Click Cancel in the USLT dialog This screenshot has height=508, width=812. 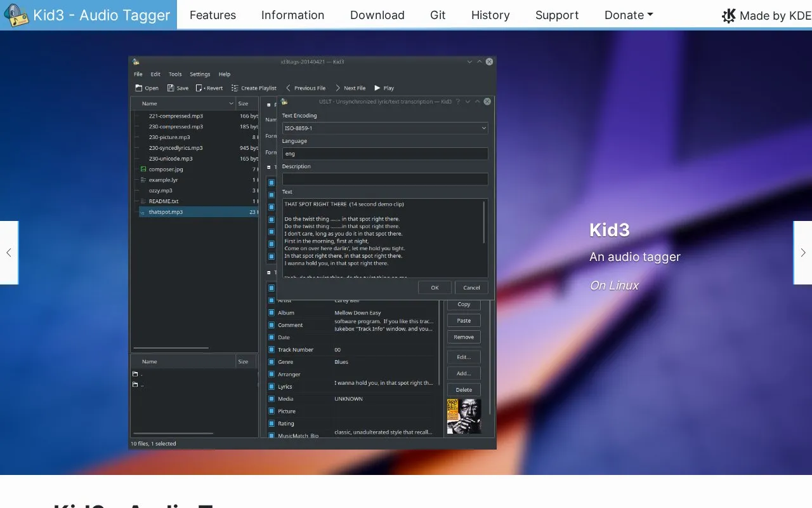coord(471,288)
